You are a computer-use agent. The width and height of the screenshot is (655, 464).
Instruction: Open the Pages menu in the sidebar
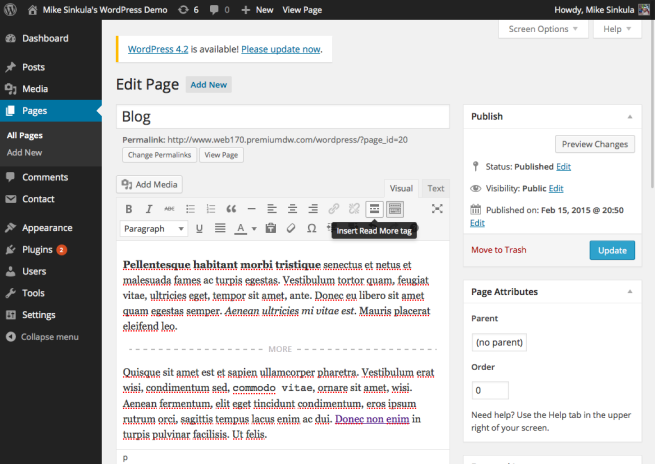point(51,111)
